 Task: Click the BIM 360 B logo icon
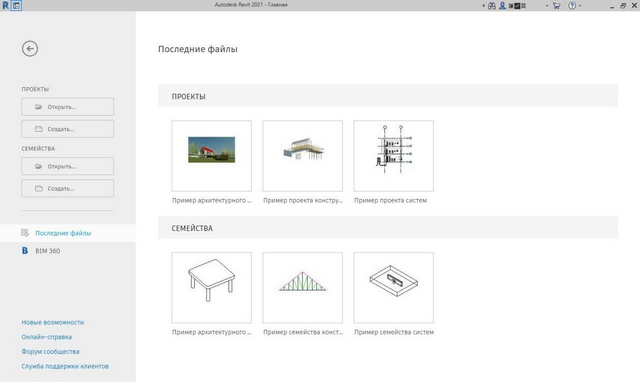(25, 251)
